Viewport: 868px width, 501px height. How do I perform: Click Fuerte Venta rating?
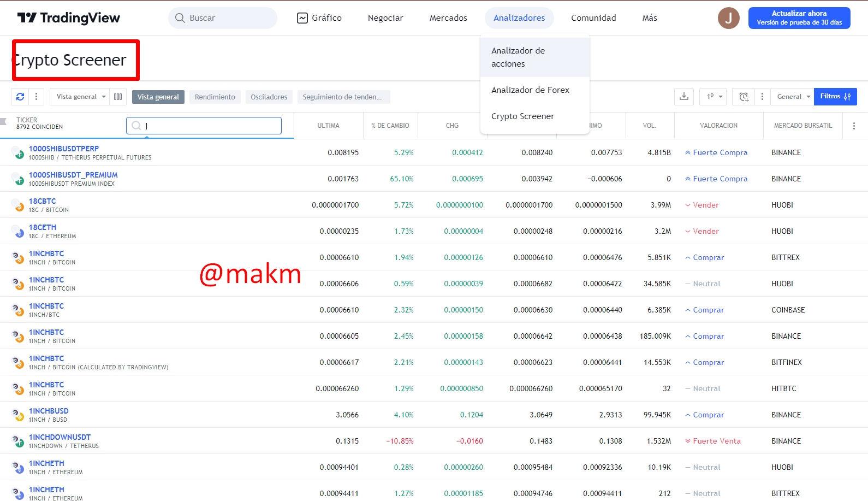713,441
